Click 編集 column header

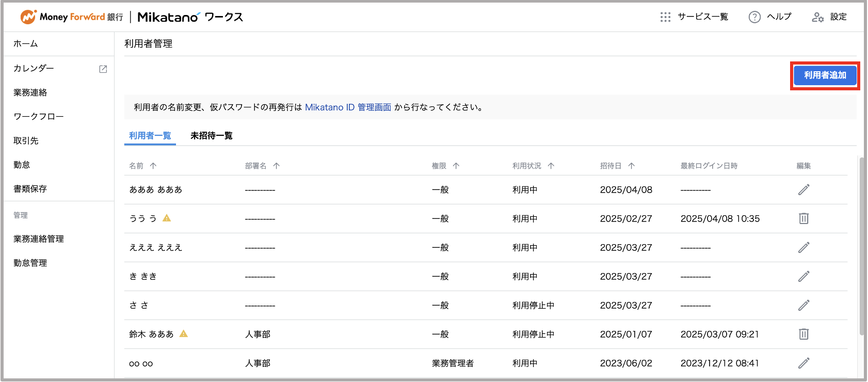point(803,166)
